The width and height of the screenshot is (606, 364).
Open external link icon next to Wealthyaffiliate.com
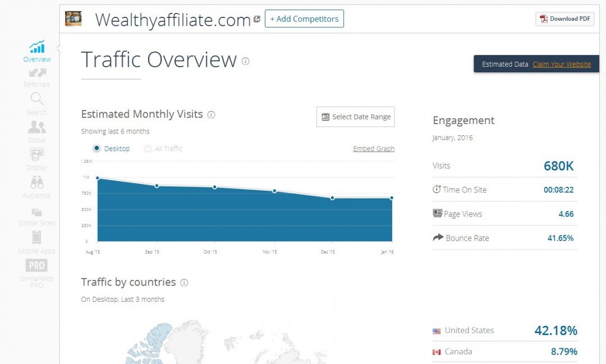[256, 19]
